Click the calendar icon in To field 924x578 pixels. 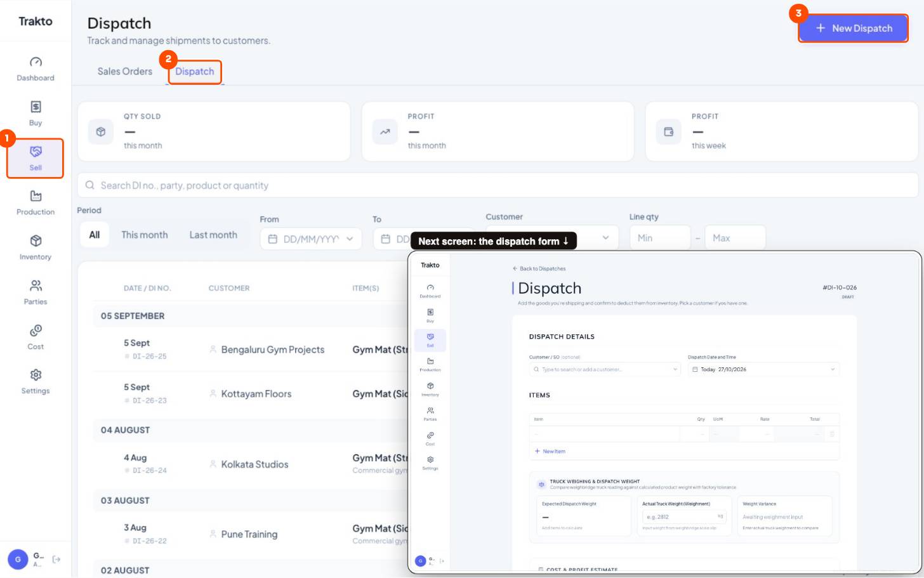point(385,239)
